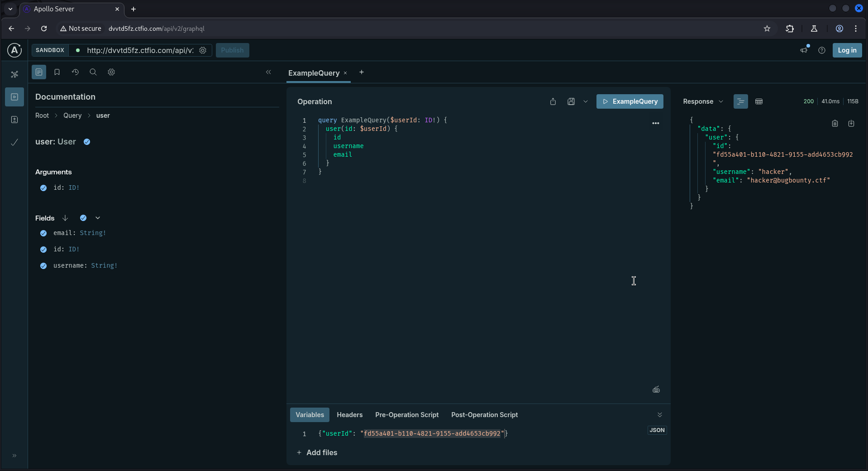Open the Pre-Operation Script tab
Screen dimensions: 868x471
pos(406,415)
